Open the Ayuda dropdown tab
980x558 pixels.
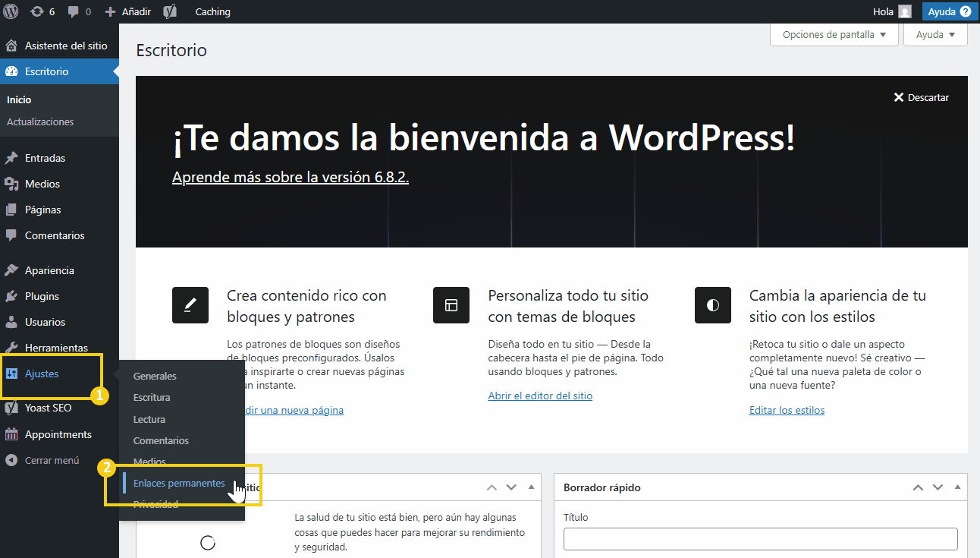[x=935, y=35]
